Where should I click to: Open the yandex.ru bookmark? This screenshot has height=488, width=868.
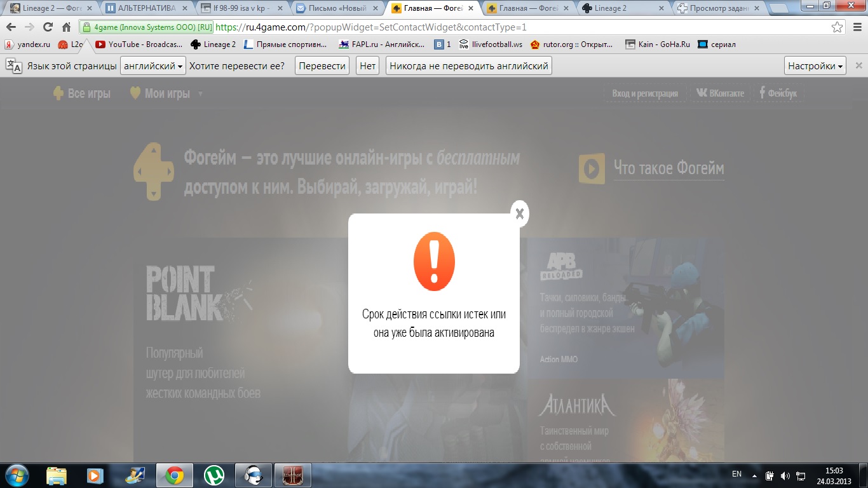click(x=28, y=44)
